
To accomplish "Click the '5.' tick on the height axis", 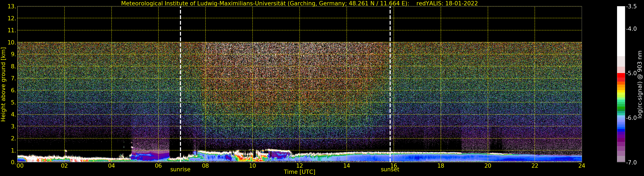I will pyautogui.click(x=13, y=102).
